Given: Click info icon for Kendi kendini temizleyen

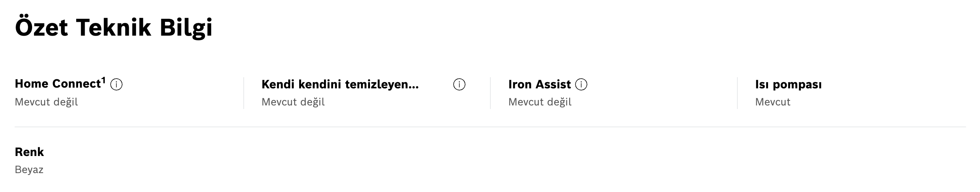Looking at the screenshot, I should coord(459,85).
